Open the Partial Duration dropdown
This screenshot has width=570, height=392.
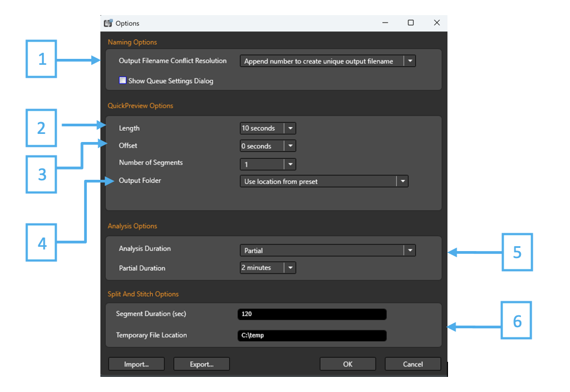pyautogui.click(x=290, y=267)
